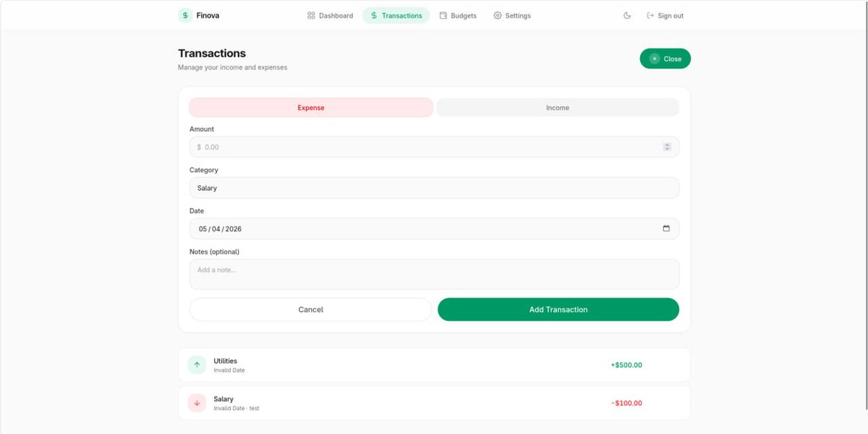Screen dimensions: 868x434
Task: Click 'Invalid Date · test' text
Action: [x=237, y=409]
